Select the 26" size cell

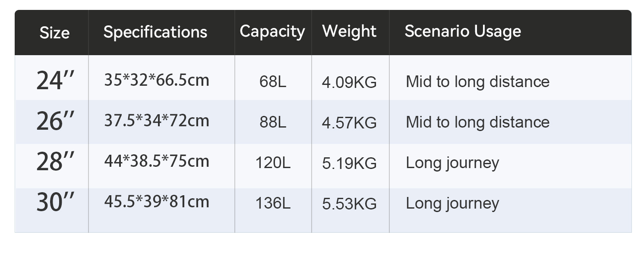(x=55, y=121)
